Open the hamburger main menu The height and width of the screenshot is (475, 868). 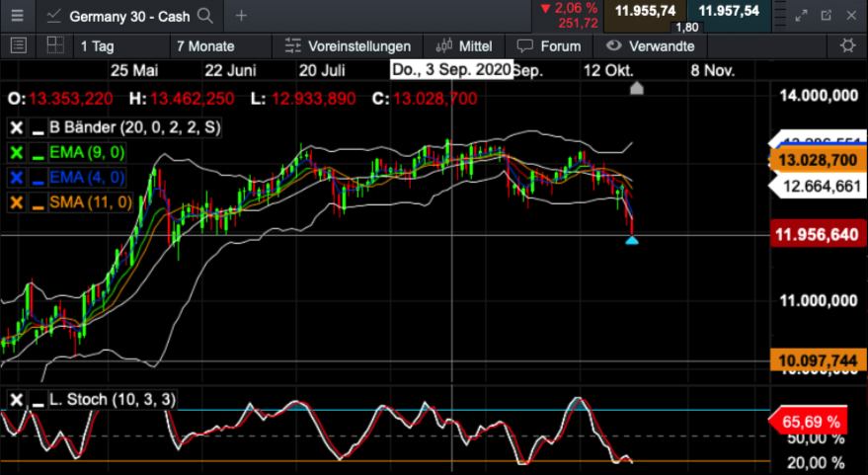[x=17, y=16]
